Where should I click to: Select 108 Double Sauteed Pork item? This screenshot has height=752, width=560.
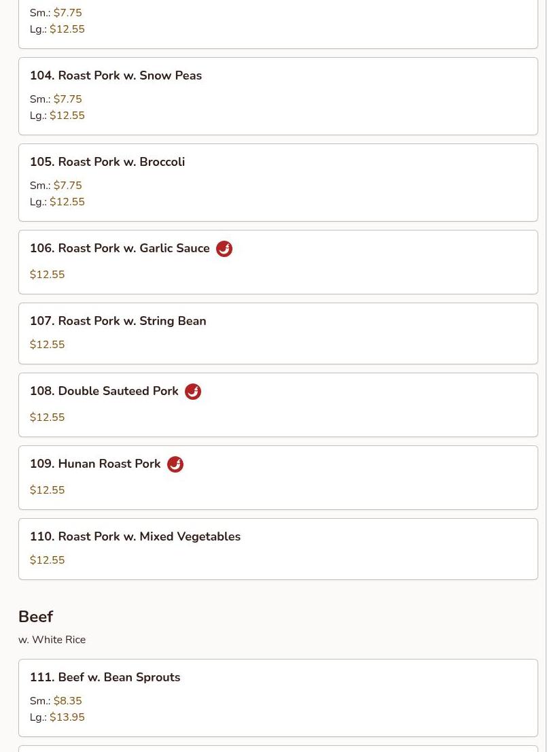(x=104, y=391)
